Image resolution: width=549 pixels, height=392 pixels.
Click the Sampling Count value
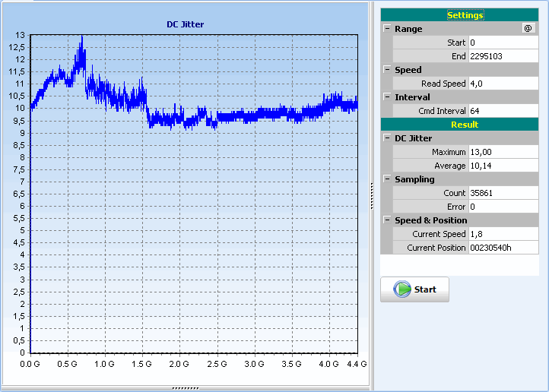[503, 193]
